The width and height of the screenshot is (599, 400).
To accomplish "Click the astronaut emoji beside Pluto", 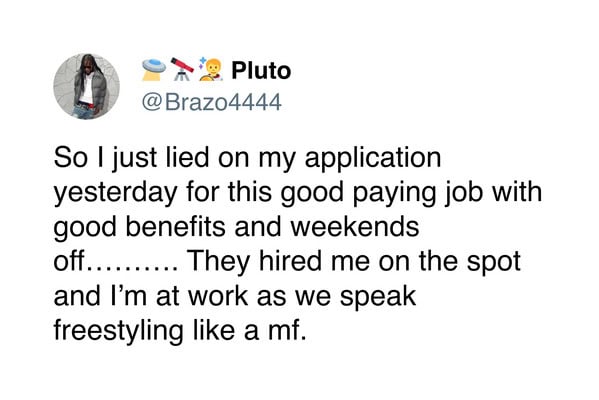I will coord(210,70).
